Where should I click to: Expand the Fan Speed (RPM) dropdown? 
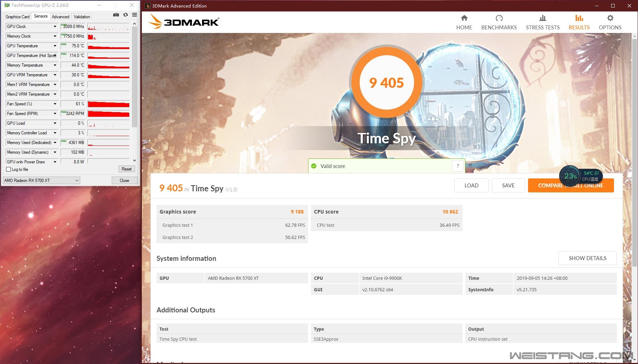tap(55, 114)
